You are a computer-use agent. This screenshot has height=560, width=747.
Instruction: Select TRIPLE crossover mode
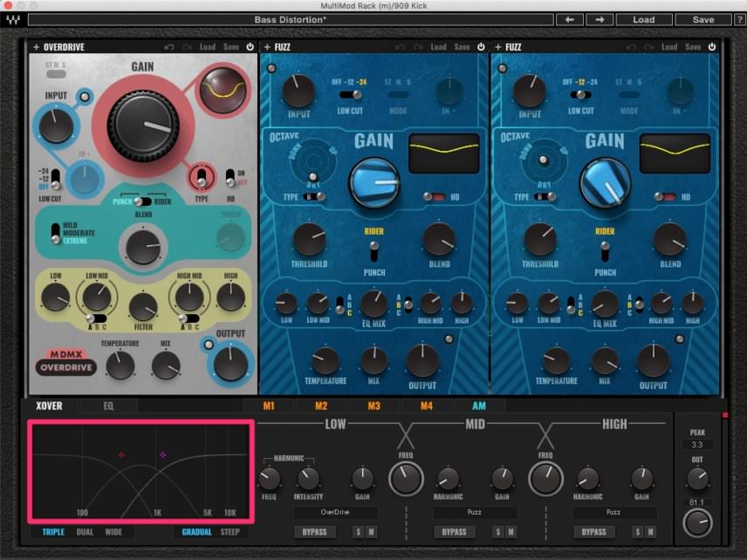pos(53,532)
